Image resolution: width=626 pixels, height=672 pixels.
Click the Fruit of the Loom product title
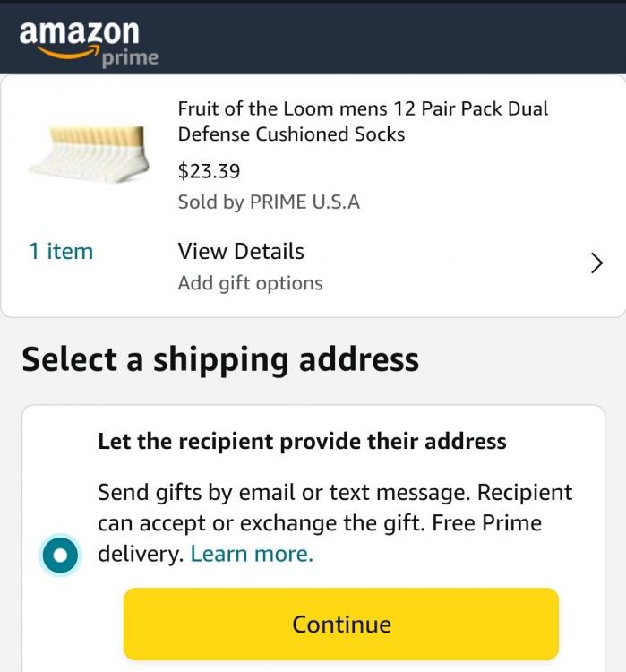pos(363,122)
